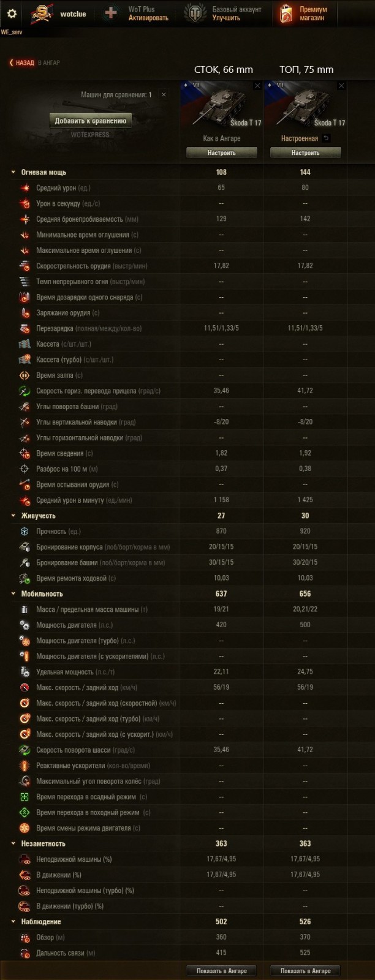Collapse the Мобильность section
Viewport: 375px width, 980px height.
coord(13,594)
